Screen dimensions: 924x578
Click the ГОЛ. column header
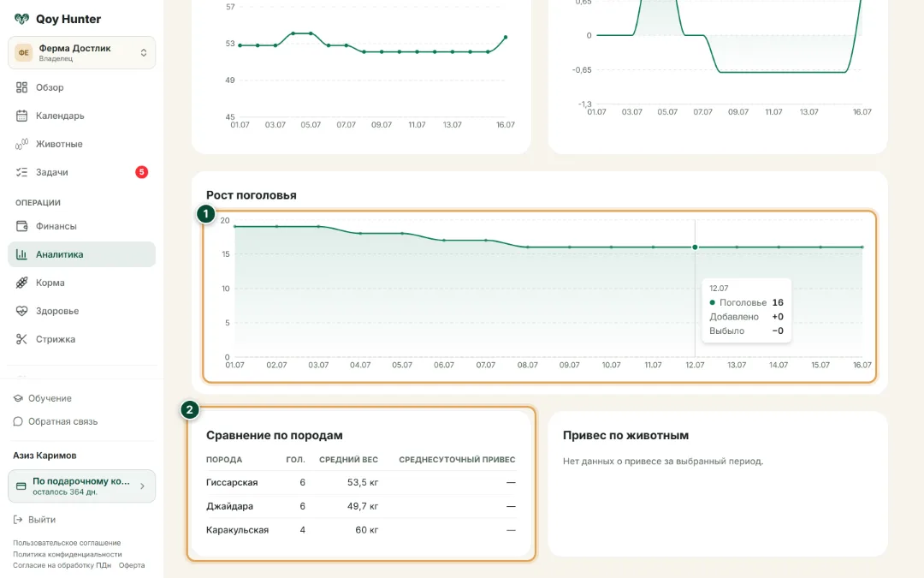point(295,460)
